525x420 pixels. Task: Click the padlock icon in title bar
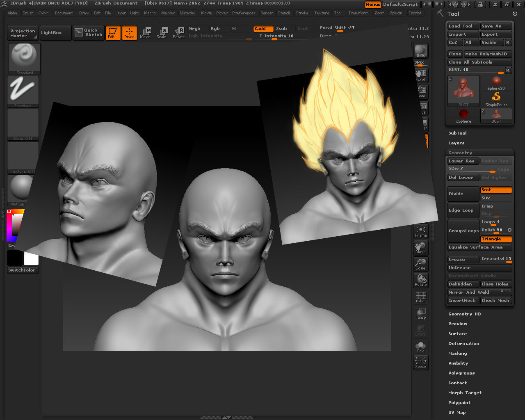[480, 5]
